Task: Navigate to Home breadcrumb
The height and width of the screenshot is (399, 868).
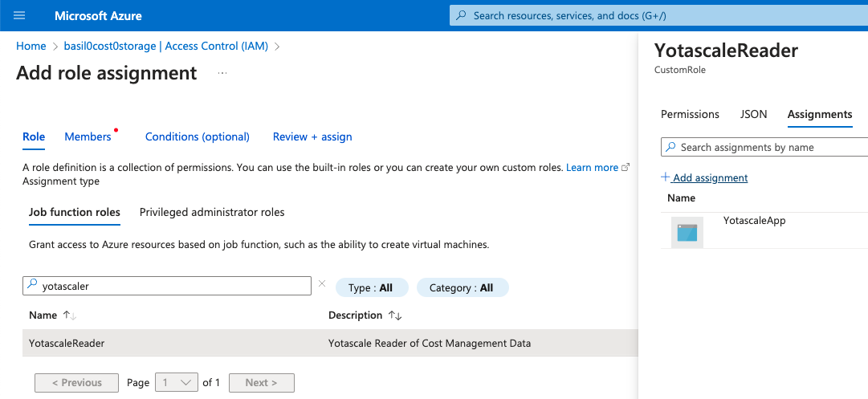Action: click(31, 46)
